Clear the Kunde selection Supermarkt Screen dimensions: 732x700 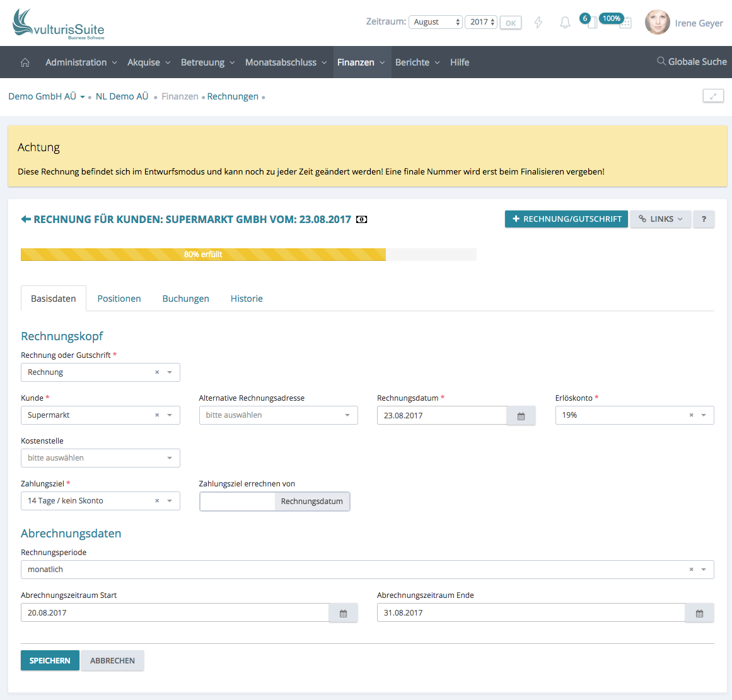point(157,415)
